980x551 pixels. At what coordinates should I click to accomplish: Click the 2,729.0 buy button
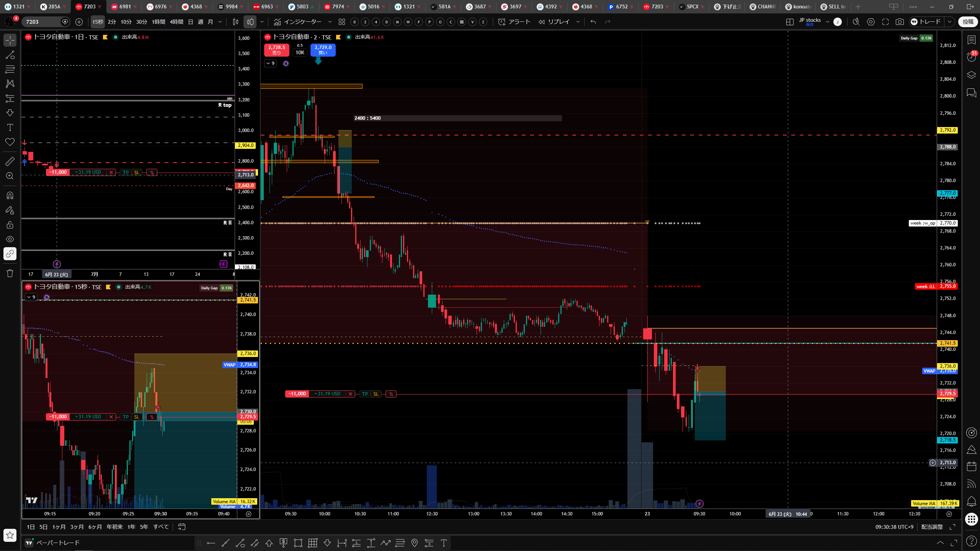coord(323,50)
